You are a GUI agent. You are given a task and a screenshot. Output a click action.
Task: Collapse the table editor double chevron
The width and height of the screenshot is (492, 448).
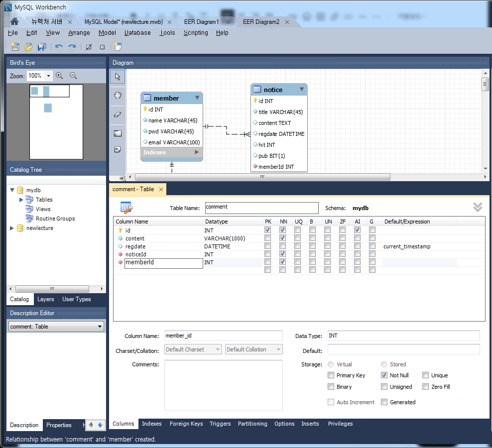tap(478, 207)
